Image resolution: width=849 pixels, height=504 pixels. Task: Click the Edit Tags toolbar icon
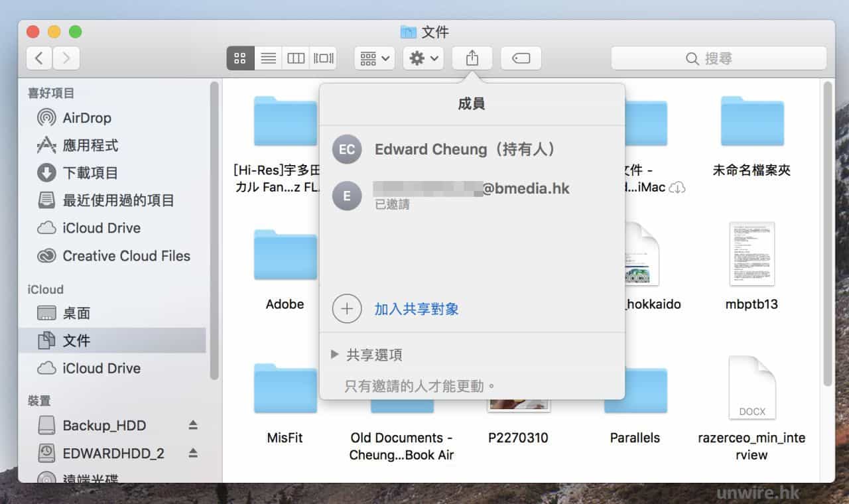click(521, 58)
